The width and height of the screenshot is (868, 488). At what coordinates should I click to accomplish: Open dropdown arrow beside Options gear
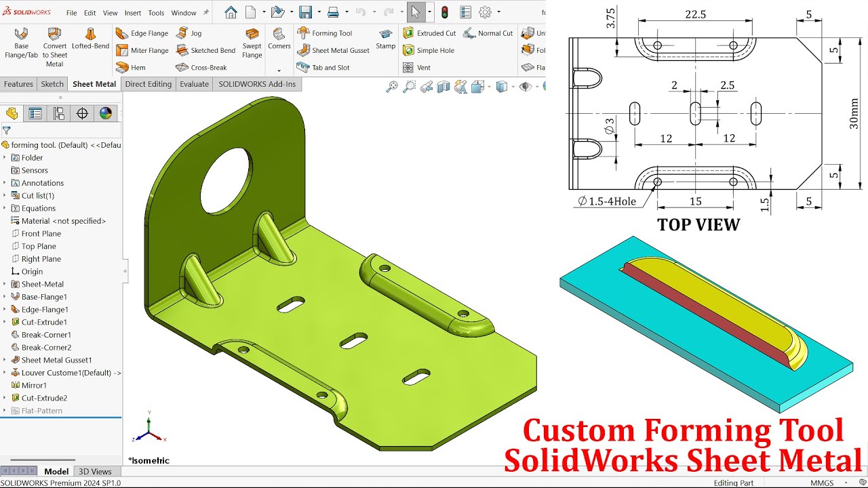(499, 12)
